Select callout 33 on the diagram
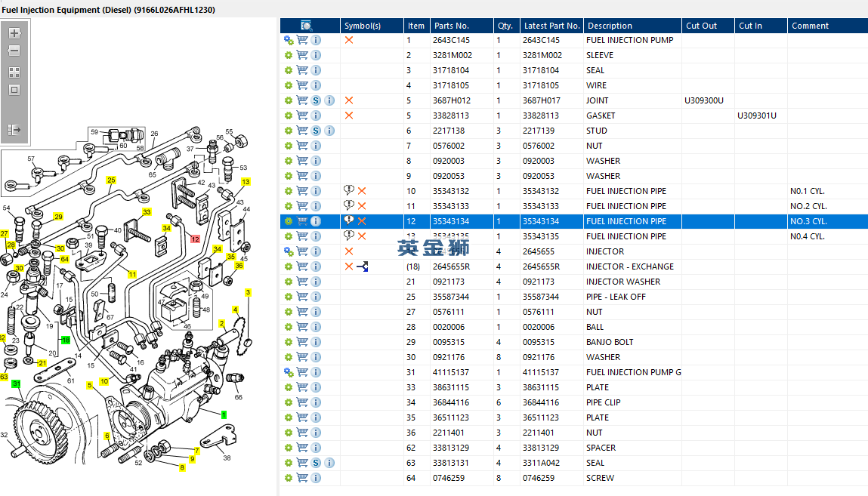 (x=147, y=212)
